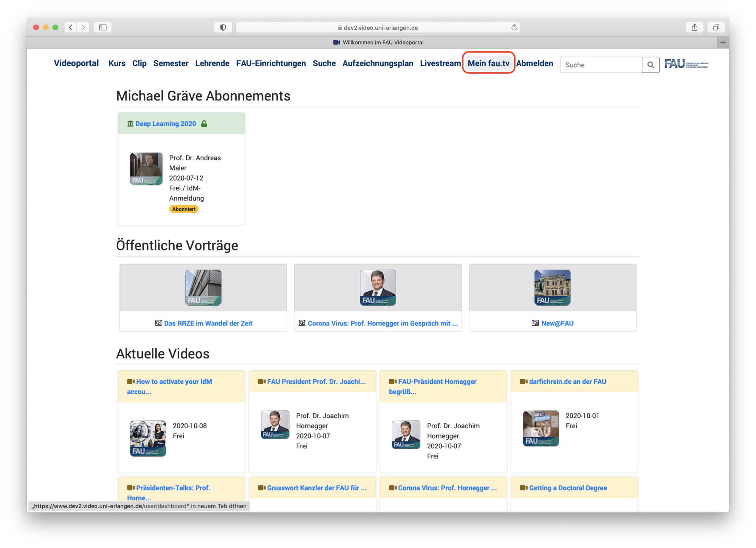Click the search magnifier button
The height and width of the screenshot is (548, 756).
click(650, 65)
